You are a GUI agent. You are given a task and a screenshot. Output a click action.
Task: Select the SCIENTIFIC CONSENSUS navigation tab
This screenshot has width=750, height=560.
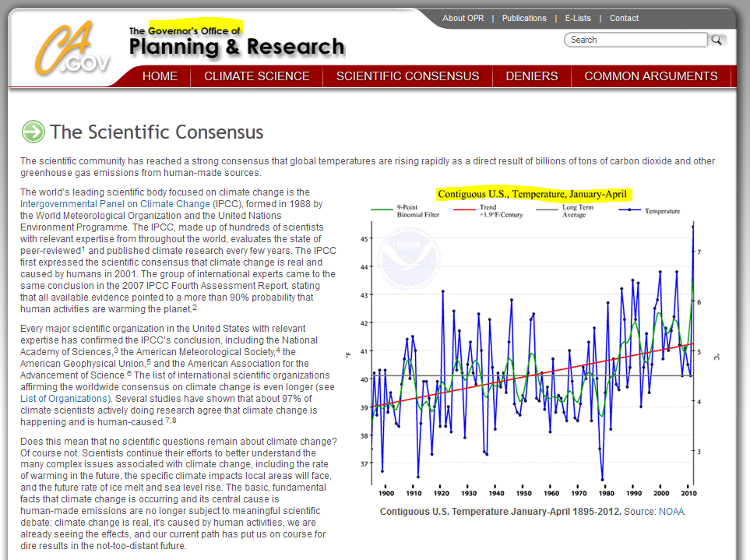pyautogui.click(x=407, y=76)
